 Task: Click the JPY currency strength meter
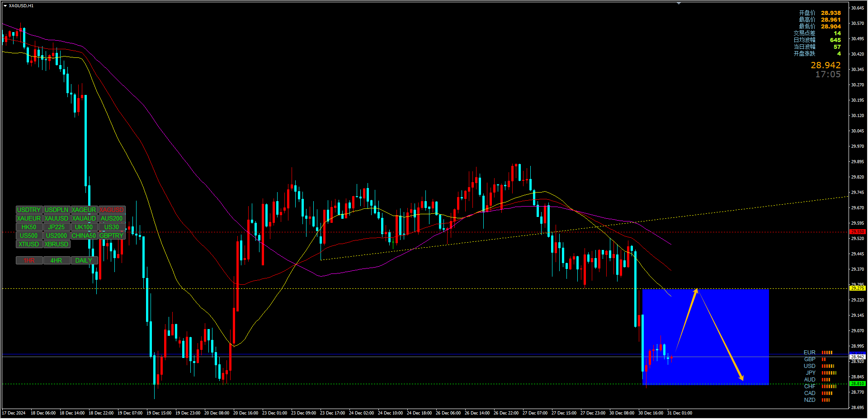click(829, 373)
